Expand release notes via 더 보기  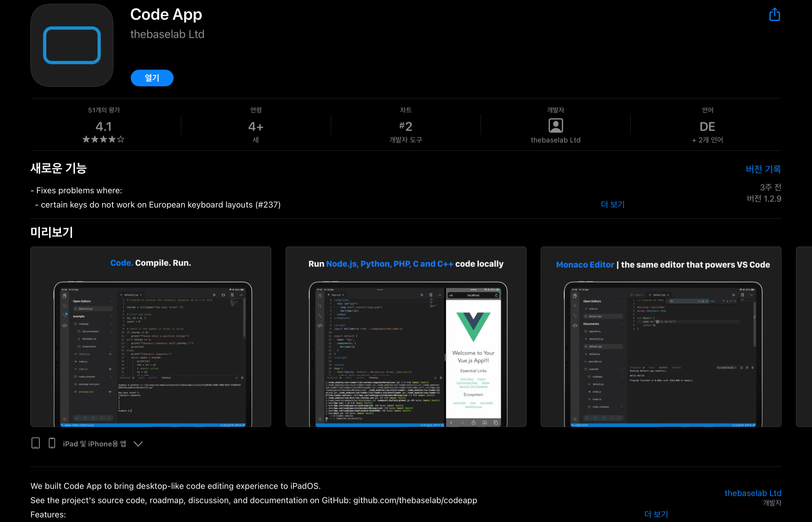point(612,204)
